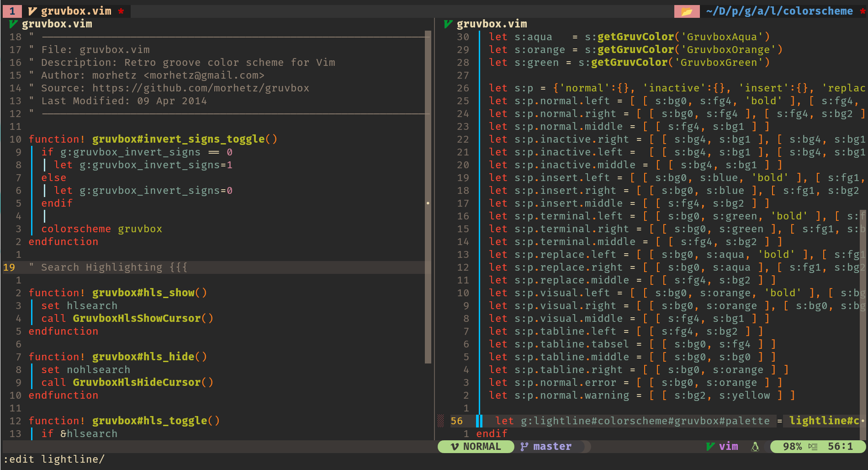
Task: Click the 'set nohlsearch' line
Action: 85,369
